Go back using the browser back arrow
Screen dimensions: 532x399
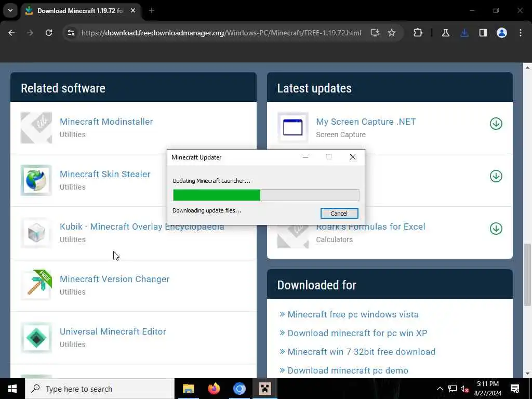click(x=11, y=33)
